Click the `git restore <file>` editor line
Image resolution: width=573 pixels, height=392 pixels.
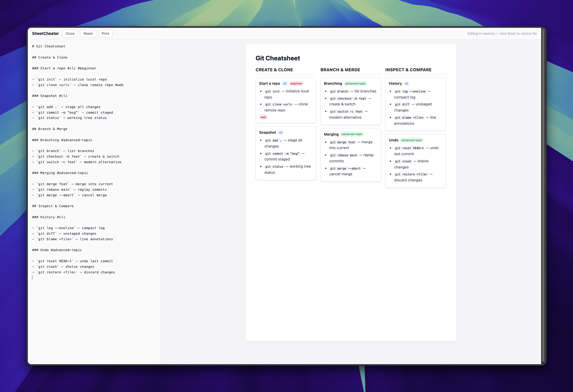tap(73, 272)
